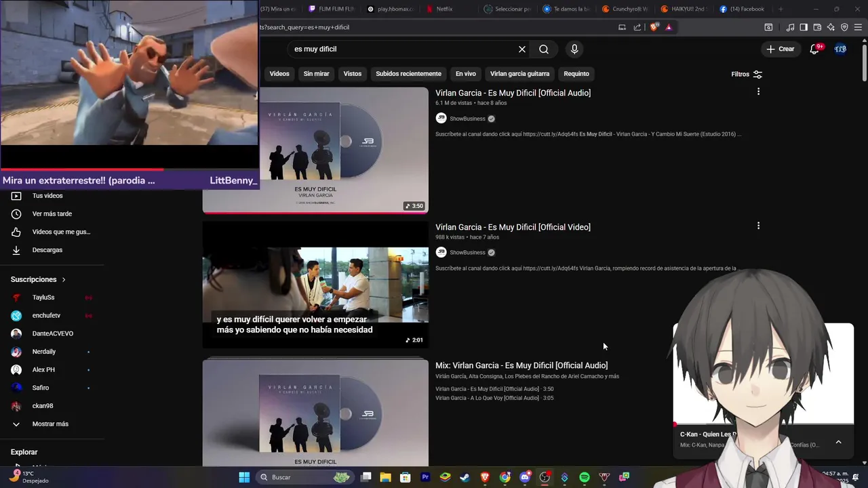Click the Windows Start button
Screen dimensions: 868x488
(244, 477)
